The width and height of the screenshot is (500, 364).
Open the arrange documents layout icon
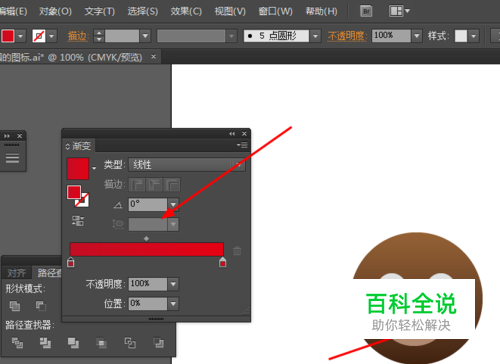pyautogui.click(x=399, y=11)
